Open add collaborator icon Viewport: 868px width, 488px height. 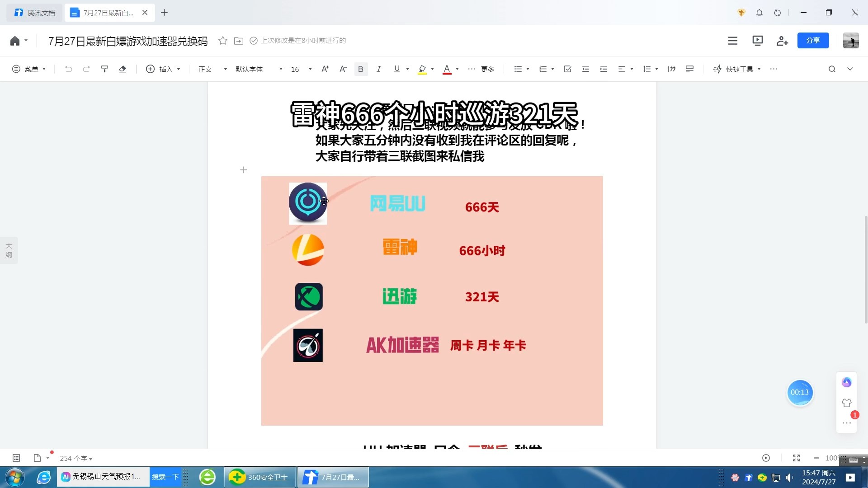point(783,41)
